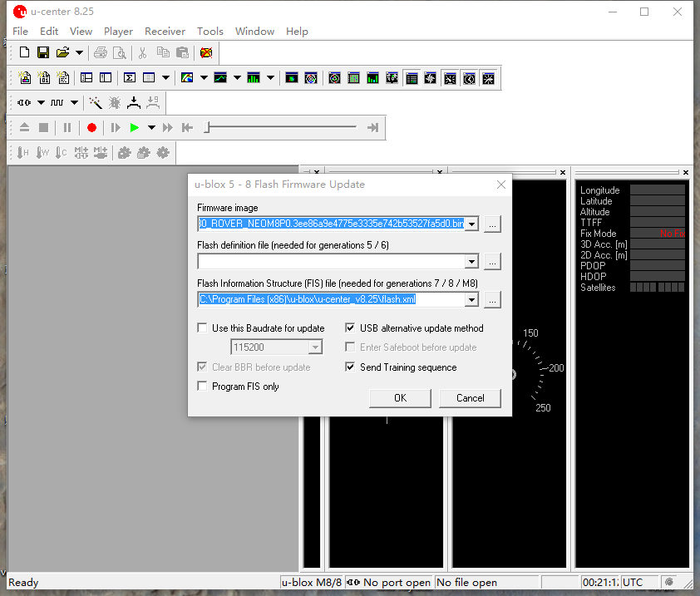Screen dimensions: 700x596
Task: Check the Program FIS only option
Action: tap(201, 386)
